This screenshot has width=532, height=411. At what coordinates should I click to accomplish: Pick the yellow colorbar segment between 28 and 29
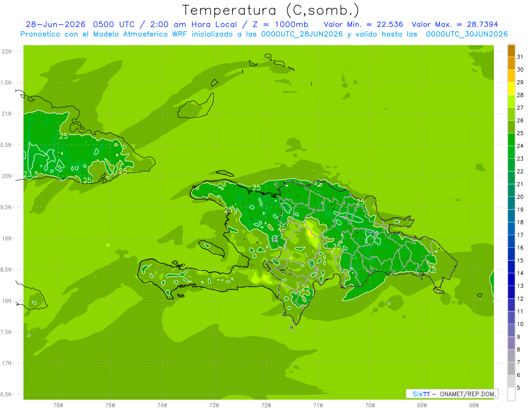(511, 89)
